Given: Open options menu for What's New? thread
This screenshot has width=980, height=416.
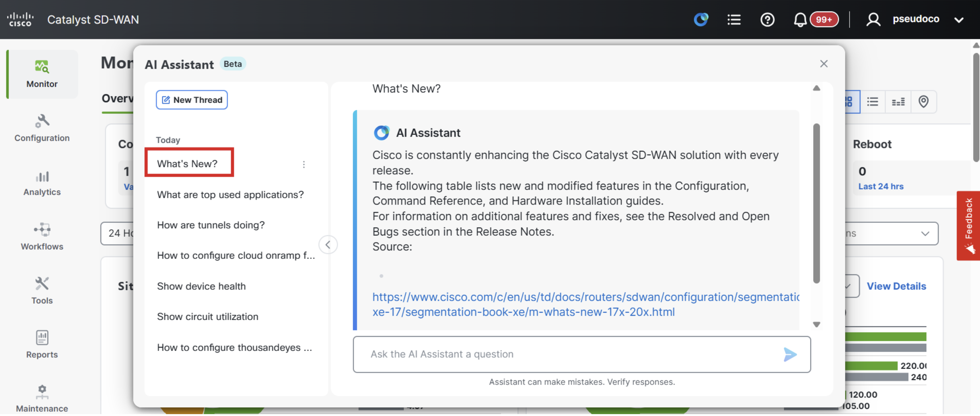Looking at the screenshot, I should (x=304, y=165).
